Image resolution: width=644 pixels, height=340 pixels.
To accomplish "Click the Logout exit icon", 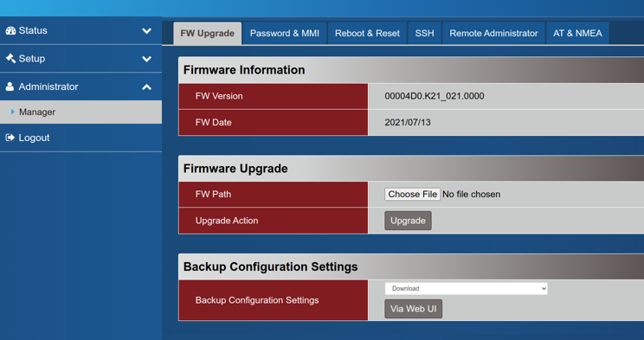I will click(10, 138).
